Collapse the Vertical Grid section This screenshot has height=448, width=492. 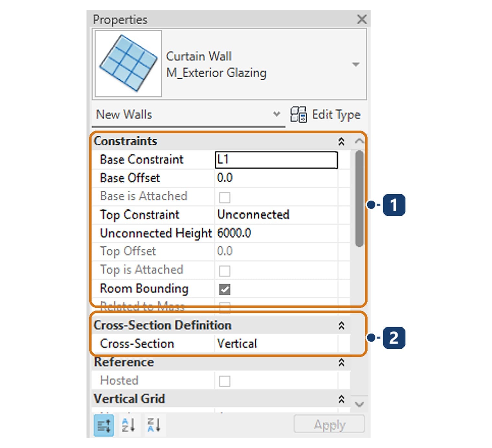point(341,399)
